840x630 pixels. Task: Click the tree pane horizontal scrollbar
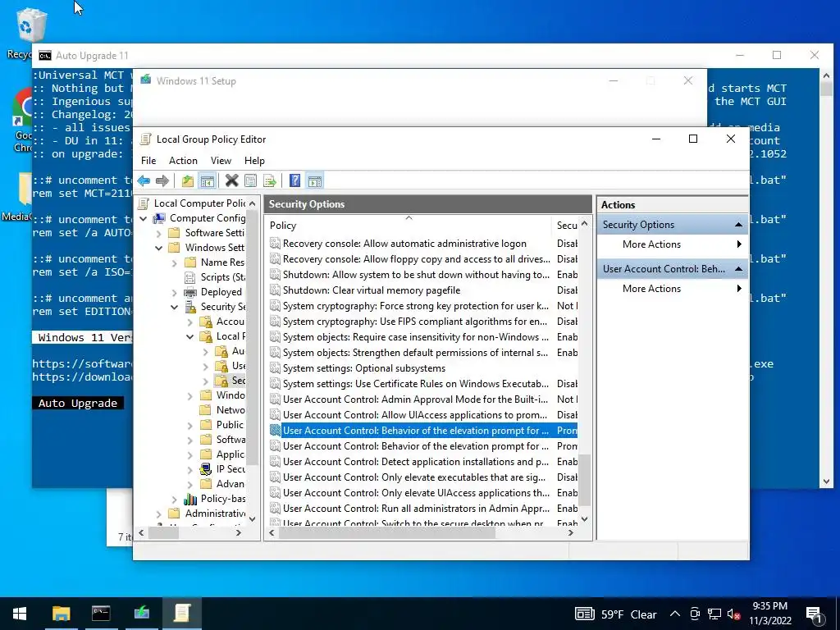coord(163,533)
